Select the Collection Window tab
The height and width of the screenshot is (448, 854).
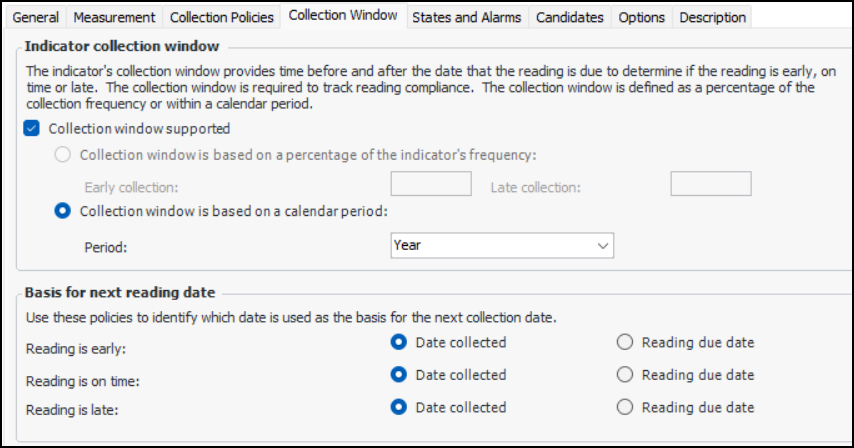click(343, 16)
